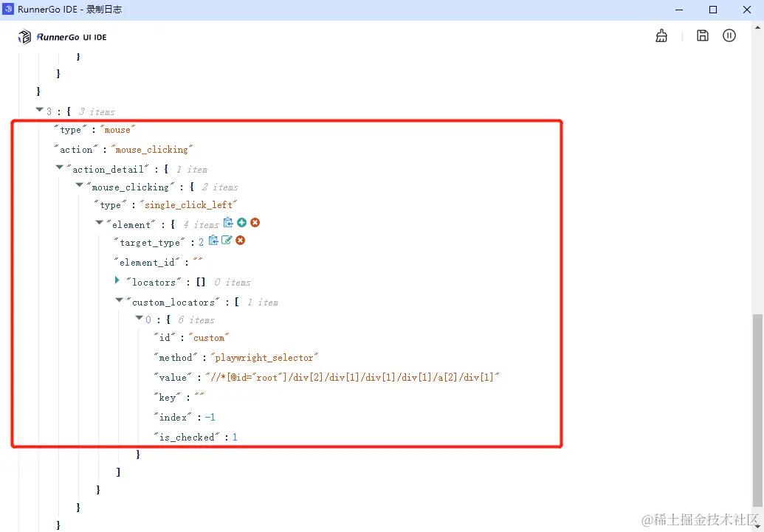Collapse the "action_detail" node
764x532 pixels.
pos(60,167)
